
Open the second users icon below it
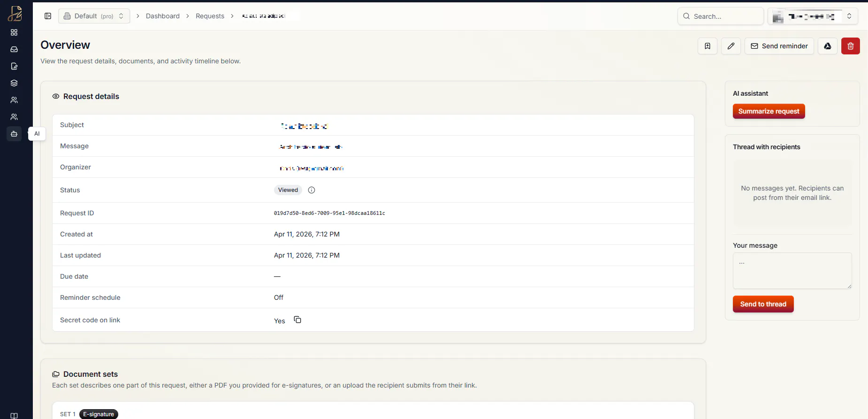pyautogui.click(x=14, y=117)
